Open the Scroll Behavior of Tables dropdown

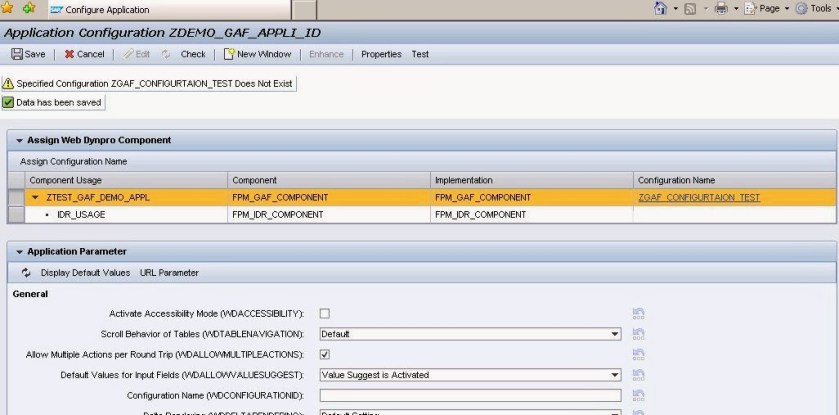(615, 334)
